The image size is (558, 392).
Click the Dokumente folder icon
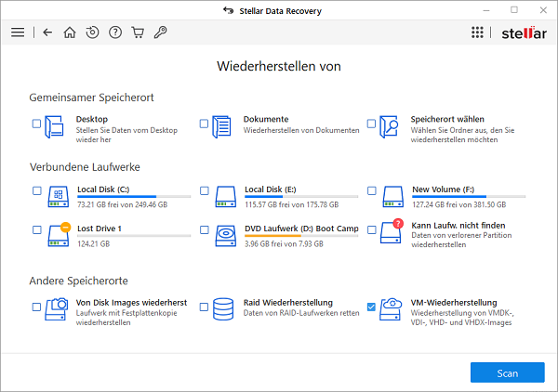(221, 126)
